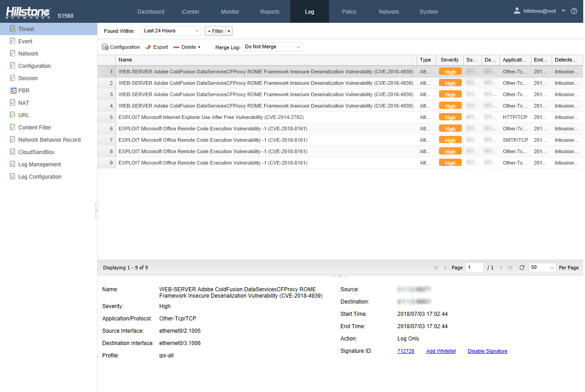This screenshot has width=585, height=392.
Task: Click the Content Filter sidebar icon
Action: point(13,127)
